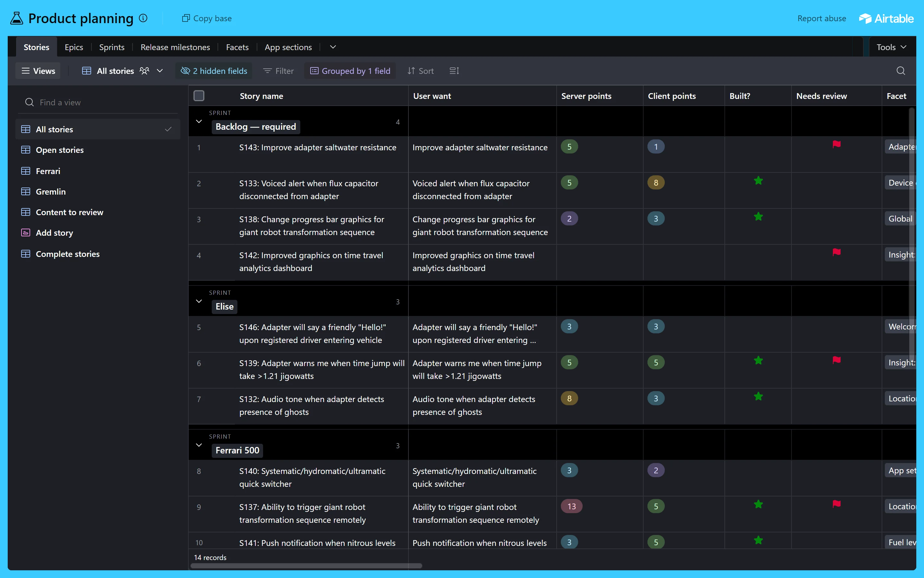The height and width of the screenshot is (578, 924).
Task: Open the Tools dropdown
Action: pyautogui.click(x=891, y=47)
